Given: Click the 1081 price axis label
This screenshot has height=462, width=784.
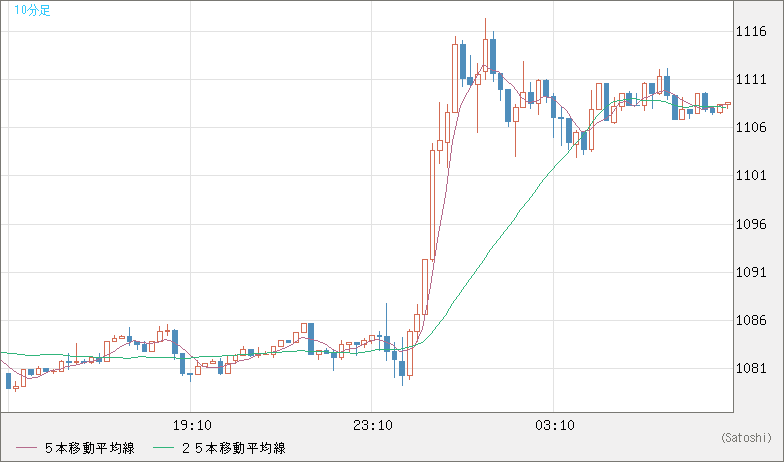Looking at the screenshot, I should click(751, 369).
